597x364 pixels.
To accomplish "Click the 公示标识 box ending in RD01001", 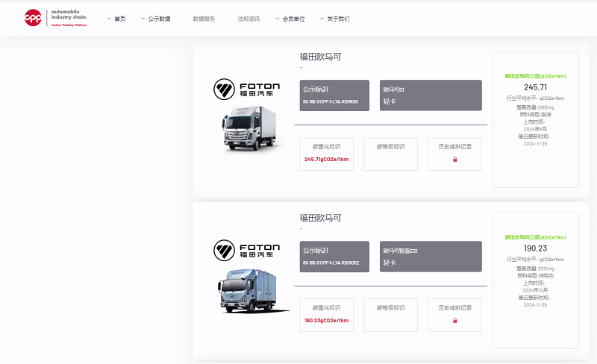I will (x=334, y=95).
